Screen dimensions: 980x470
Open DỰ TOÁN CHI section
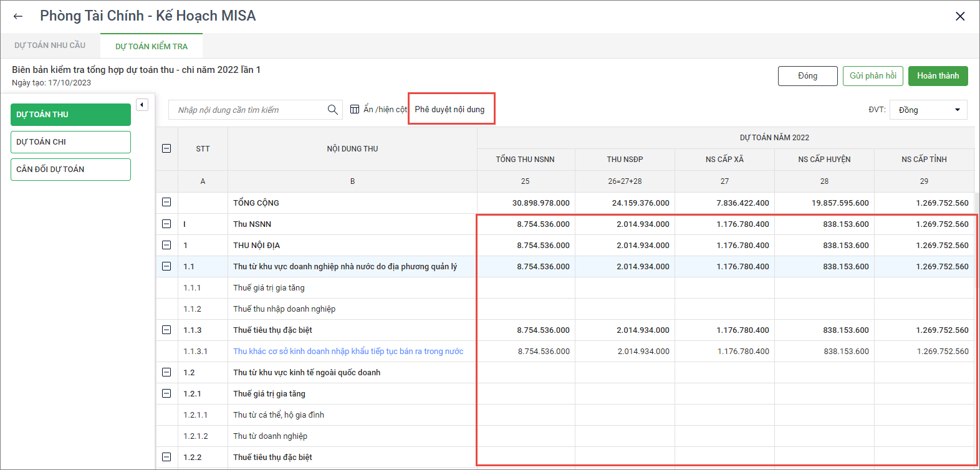pyautogui.click(x=70, y=142)
